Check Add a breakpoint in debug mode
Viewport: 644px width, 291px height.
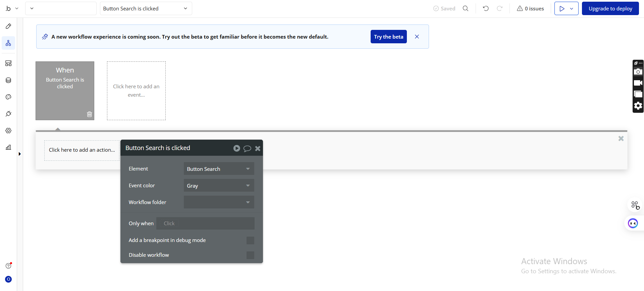250,240
